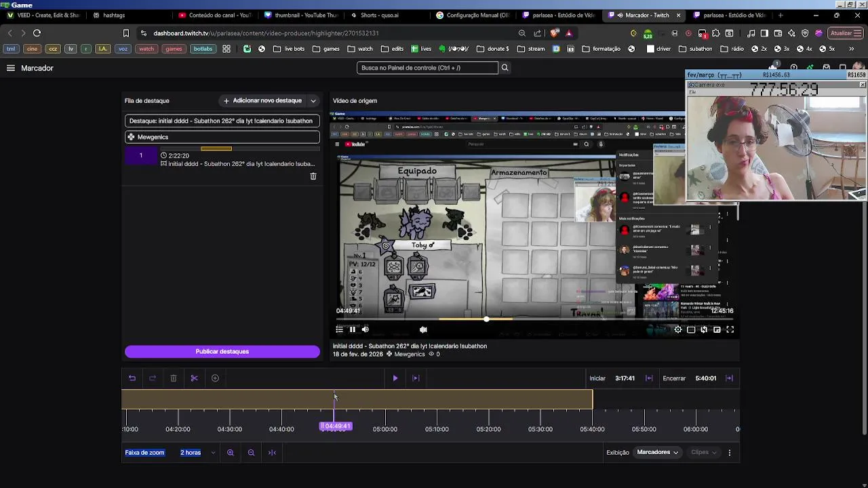Toggle theater mode in video player
Image resolution: width=868 pixels, height=488 pixels.
pos(691,329)
